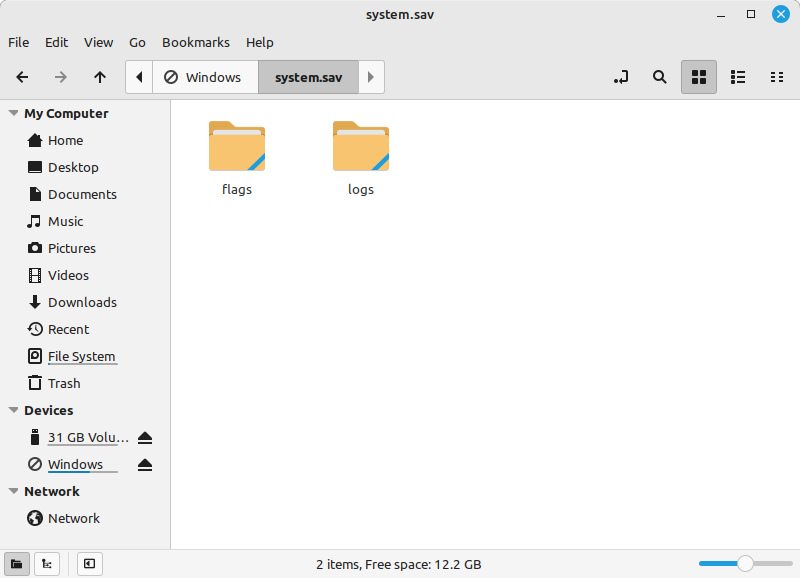Screen dimensions: 800x578
Task: Open the logs folder
Action: [x=361, y=146]
